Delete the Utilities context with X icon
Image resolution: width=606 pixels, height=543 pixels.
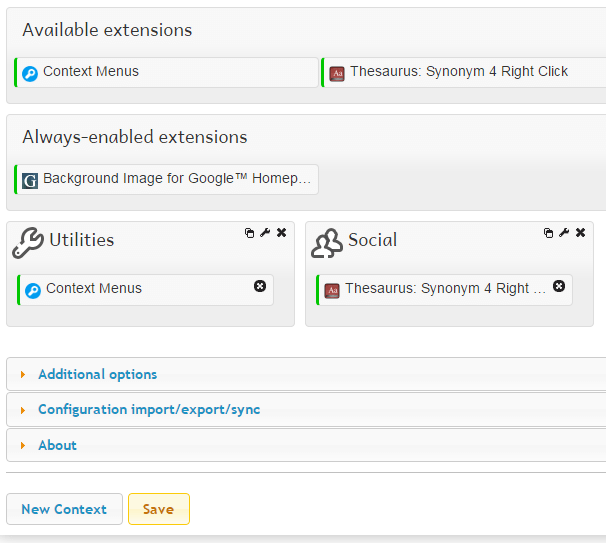[281, 233]
